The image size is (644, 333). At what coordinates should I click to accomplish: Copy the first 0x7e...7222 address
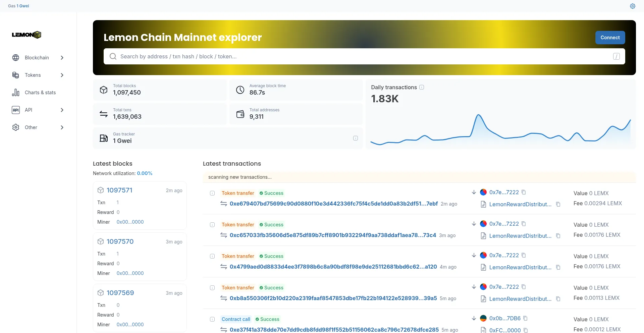click(524, 192)
